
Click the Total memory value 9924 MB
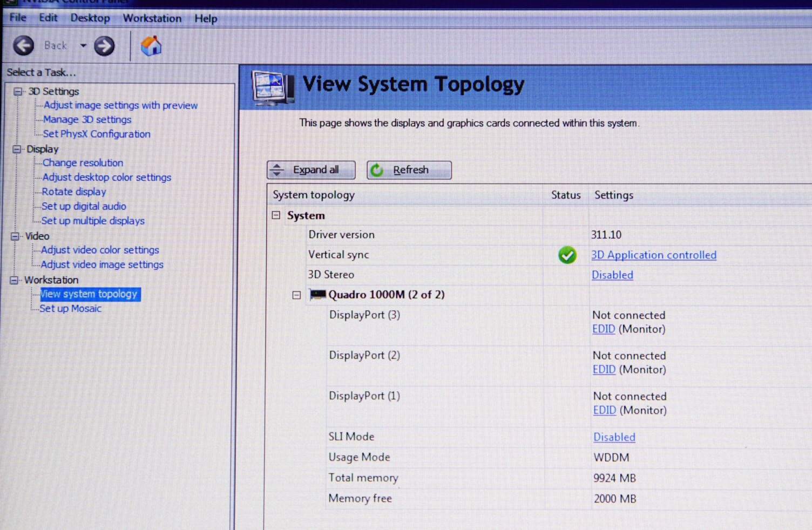click(x=614, y=478)
